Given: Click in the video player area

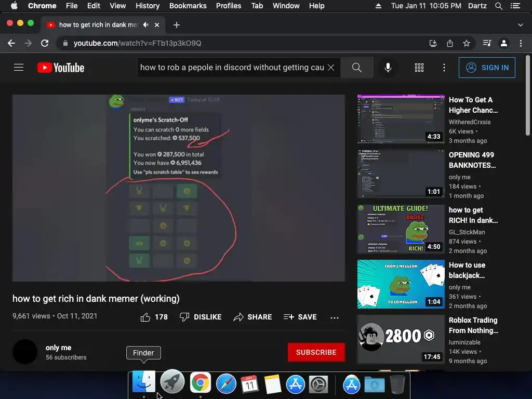Looking at the screenshot, I should pyautogui.click(x=179, y=188).
